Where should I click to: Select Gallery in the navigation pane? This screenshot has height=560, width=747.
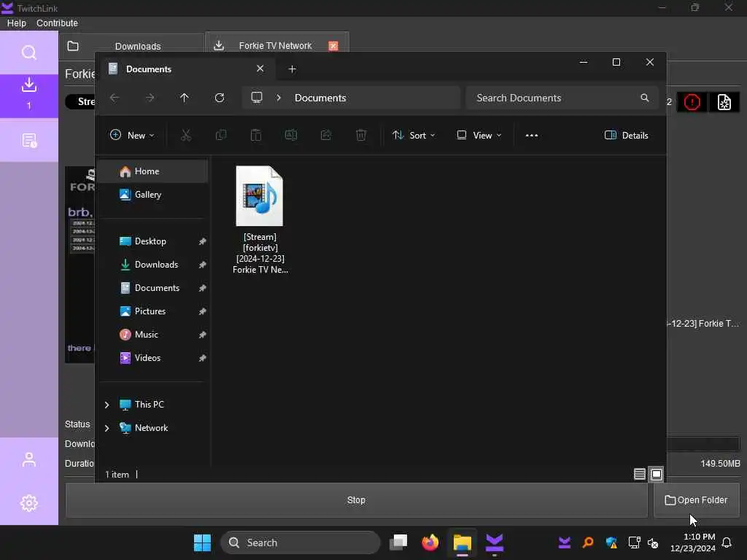[152, 194]
